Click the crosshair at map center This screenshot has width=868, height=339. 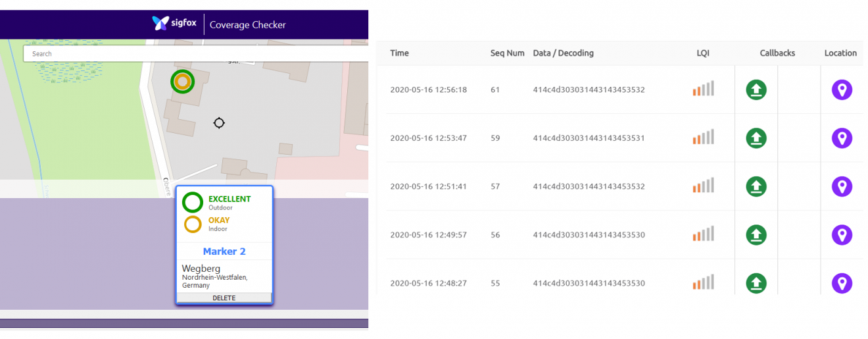coord(219,122)
